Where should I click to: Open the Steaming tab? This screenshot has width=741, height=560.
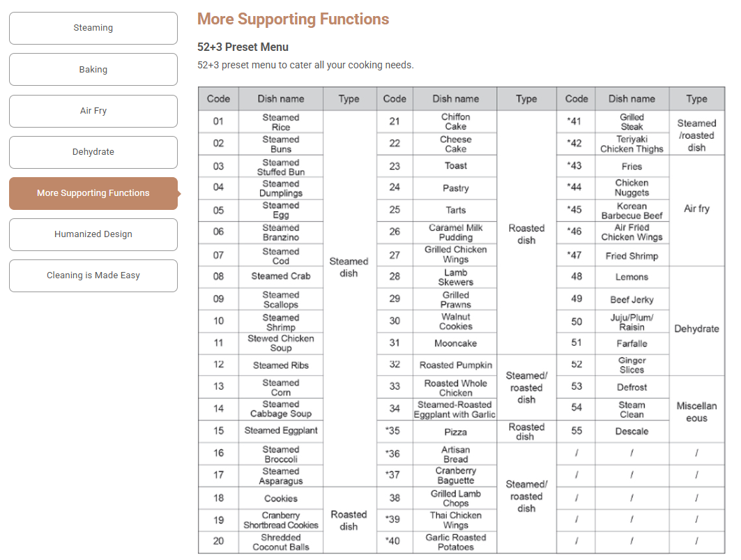click(x=93, y=28)
